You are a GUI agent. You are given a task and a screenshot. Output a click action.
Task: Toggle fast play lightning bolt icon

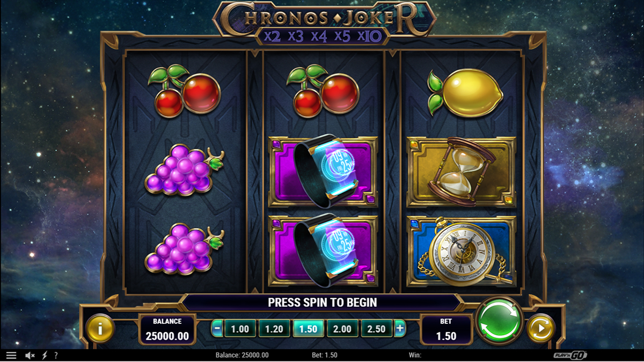point(45,355)
